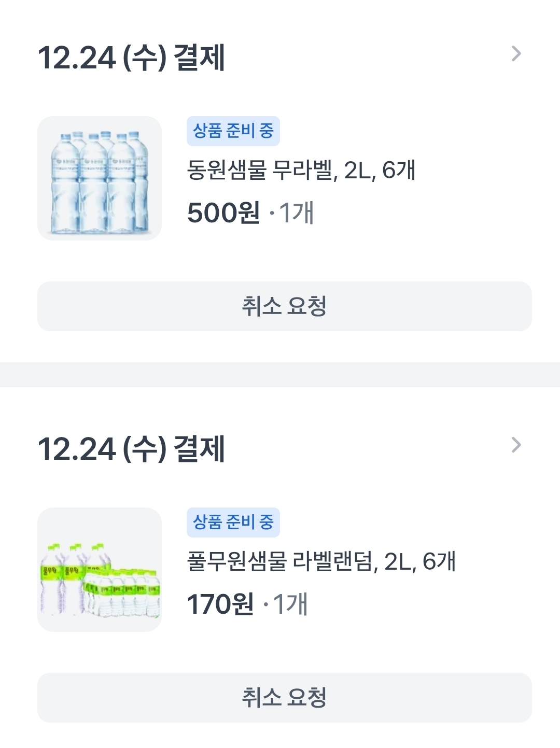Screen dimensions: 560x748
Task: Tap 상품 준비 중 badge on 동원샘물 order
Action: [233, 131]
